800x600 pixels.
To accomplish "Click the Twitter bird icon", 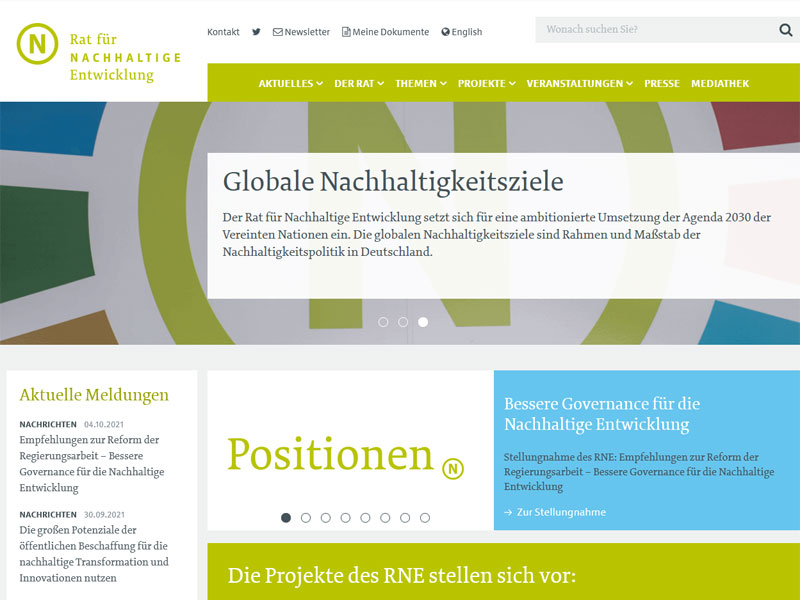I will [256, 31].
